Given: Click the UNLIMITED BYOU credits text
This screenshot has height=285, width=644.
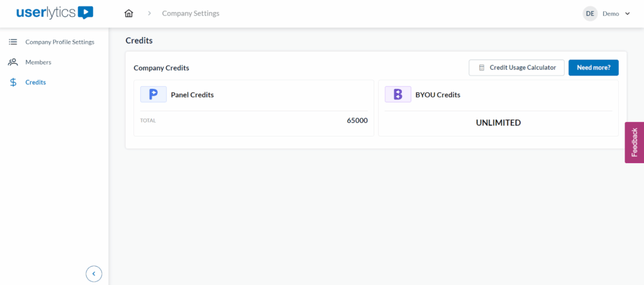Looking at the screenshot, I should coord(498,123).
